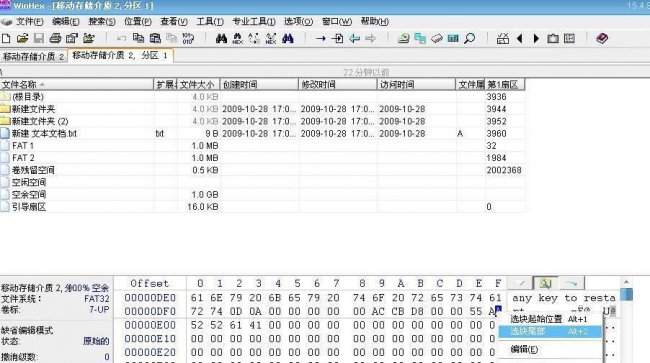Select the 引导扇区 row

coord(262,207)
